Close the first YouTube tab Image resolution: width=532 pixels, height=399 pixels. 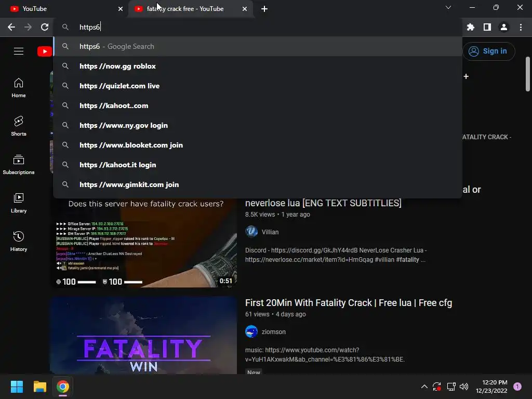[121, 9]
